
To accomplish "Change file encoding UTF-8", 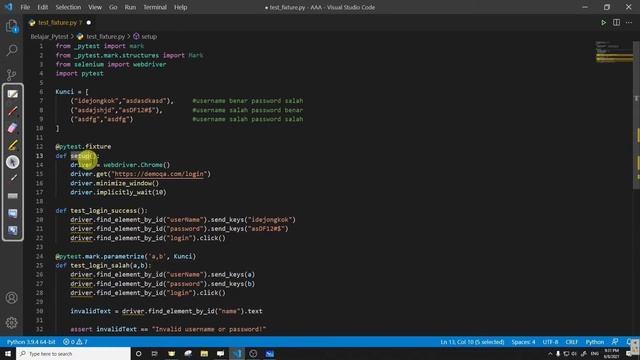I will tap(550, 342).
